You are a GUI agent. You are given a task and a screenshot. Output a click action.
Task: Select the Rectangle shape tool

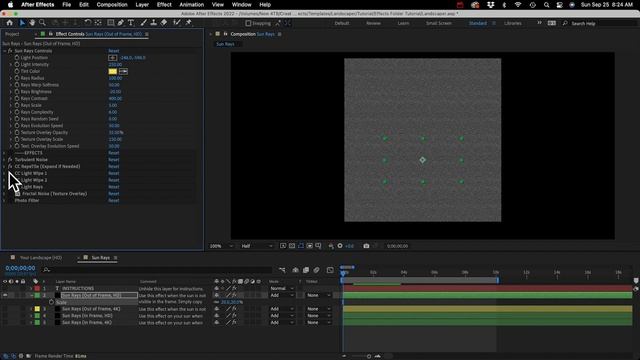click(111, 23)
